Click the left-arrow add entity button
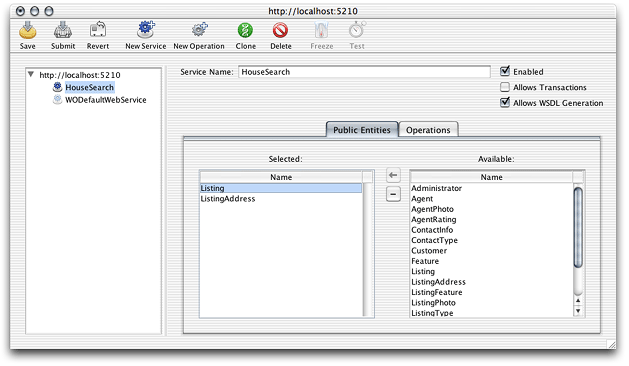 tap(393, 175)
